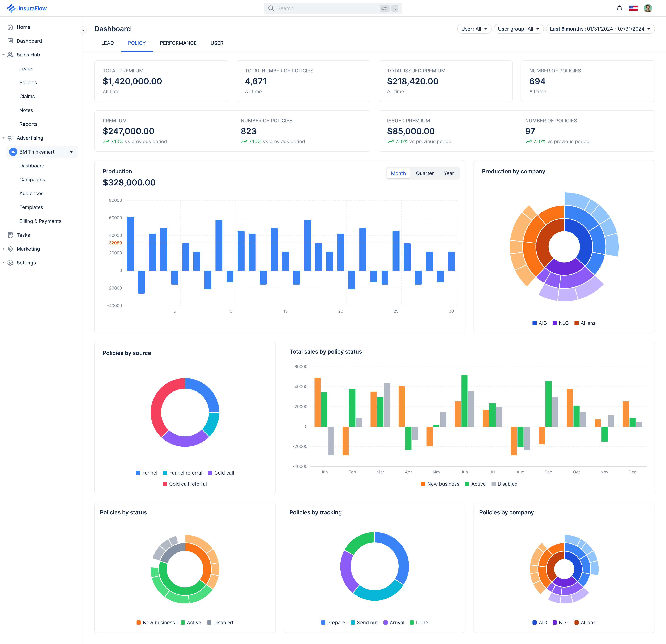Collapse the Sales Hub tree arrow

(x=3, y=55)
